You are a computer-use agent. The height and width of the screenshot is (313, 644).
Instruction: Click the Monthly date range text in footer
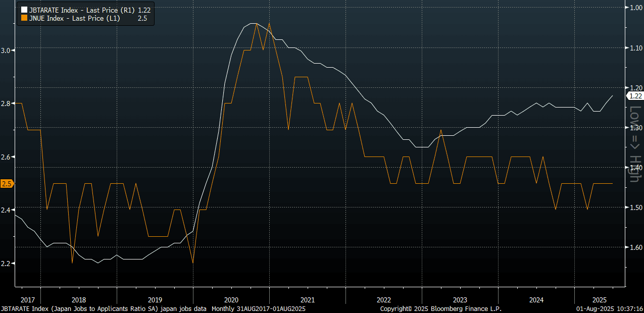click(x=258, y=308)
